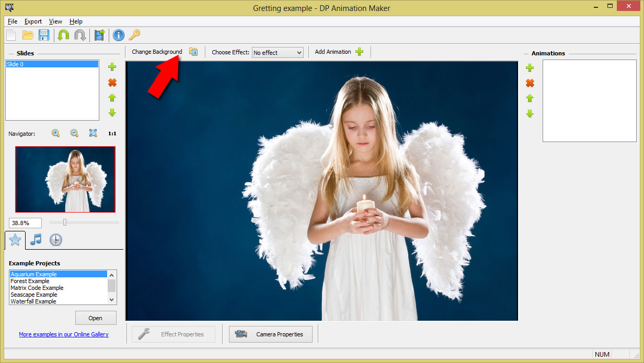Delete the selected animation with the red X
This screenshot has width=644, height=363.
coord(530,83)
